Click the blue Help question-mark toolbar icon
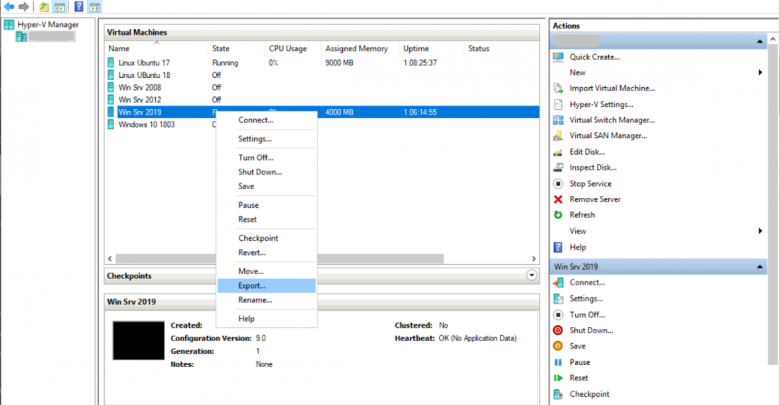Screen dimensions: 780x405 click(79, 6)
